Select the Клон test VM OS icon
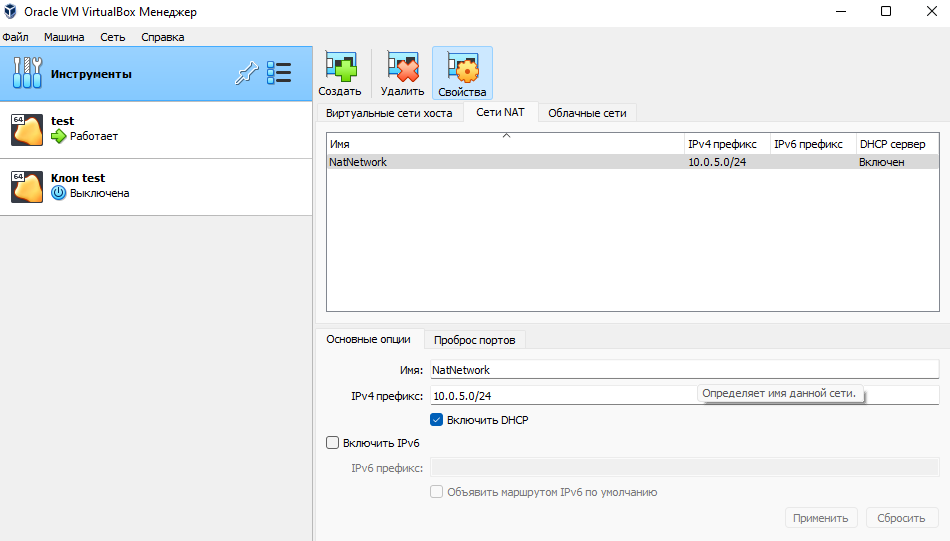This screenshot has height=541, width=950. click(x=27, y=187)
